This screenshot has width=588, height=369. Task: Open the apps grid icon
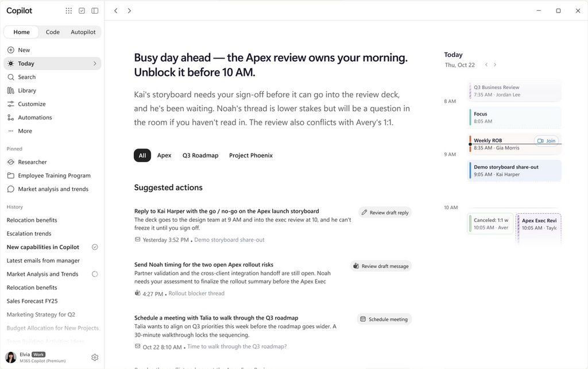coord(69,11)
